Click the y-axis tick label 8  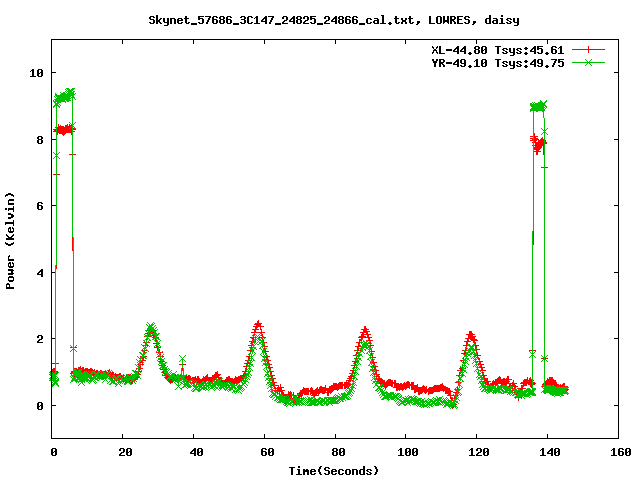pyautogui.click(x=40, y=140)
